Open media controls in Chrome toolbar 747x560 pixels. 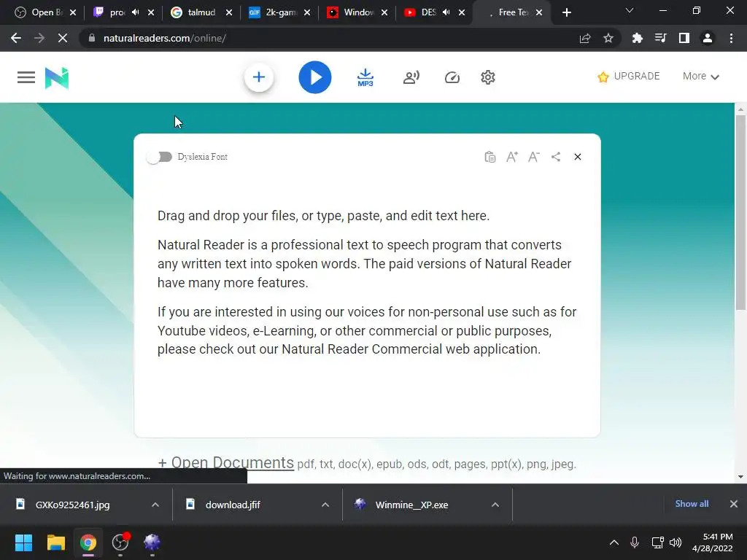click(x=660, y=38)
